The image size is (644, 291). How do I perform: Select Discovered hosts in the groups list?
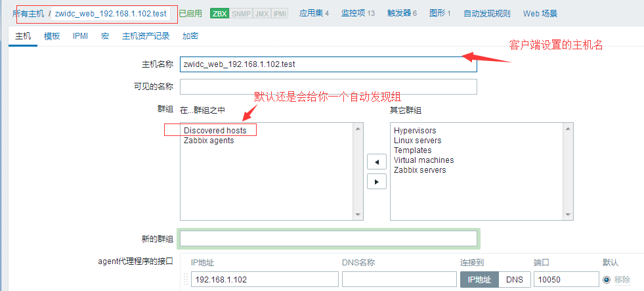[x=215, y=131]
